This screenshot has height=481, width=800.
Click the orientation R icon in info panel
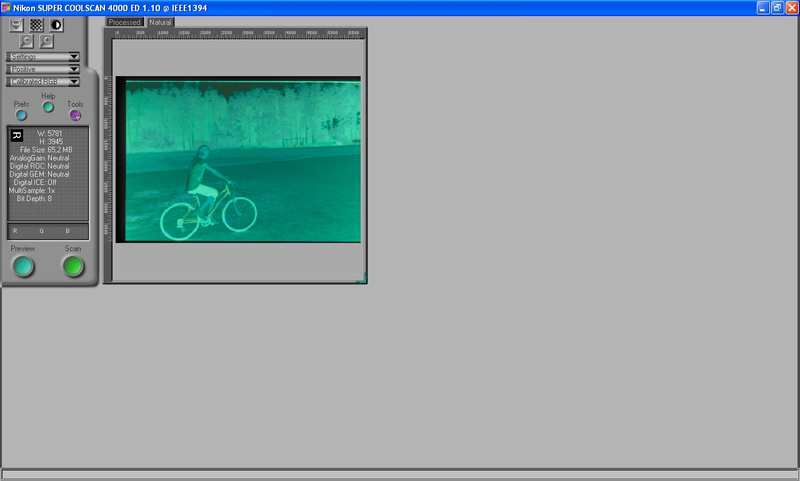[17, 135]
